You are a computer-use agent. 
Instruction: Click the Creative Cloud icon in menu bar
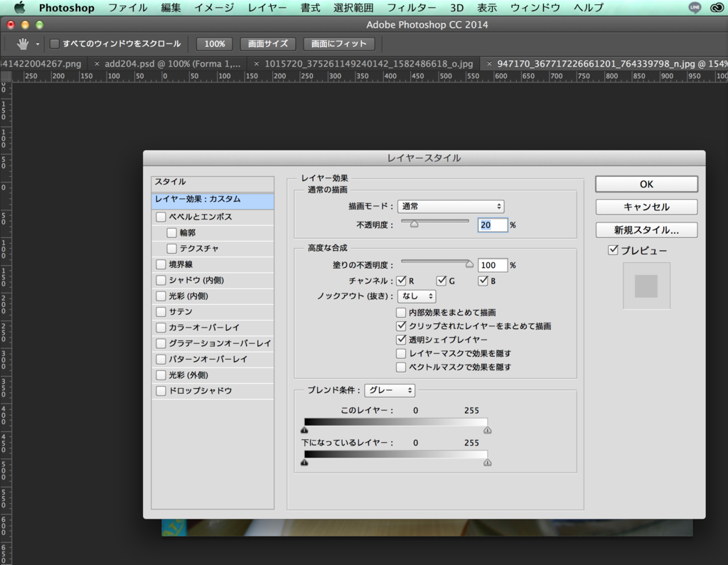pyautogui.click(x=717, y=7)
